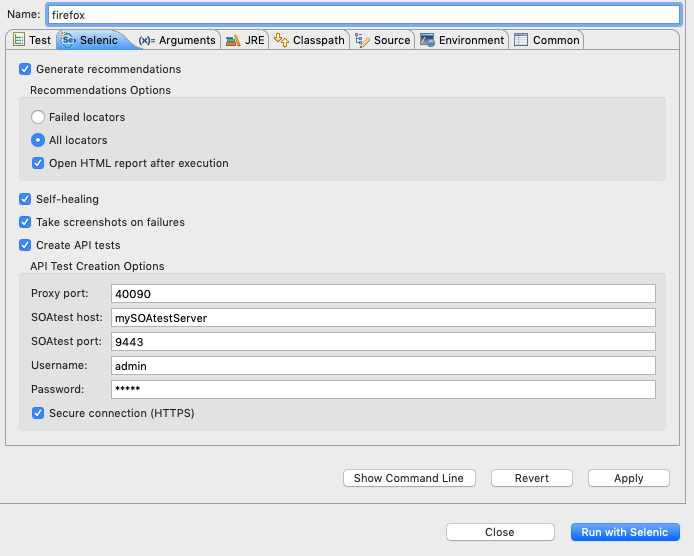Viewport: 694px width, 556px height.
Task: Select the Failed locators radio option
Action: tap(38, 117)
